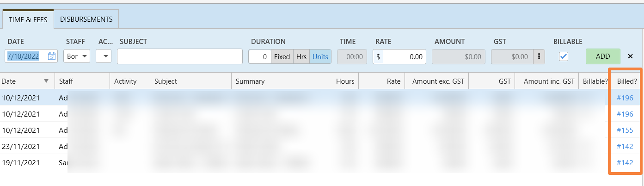This screenshot has height=186, width=644.
Task: Select Hrs duration mode
Action: click(301, 56)
